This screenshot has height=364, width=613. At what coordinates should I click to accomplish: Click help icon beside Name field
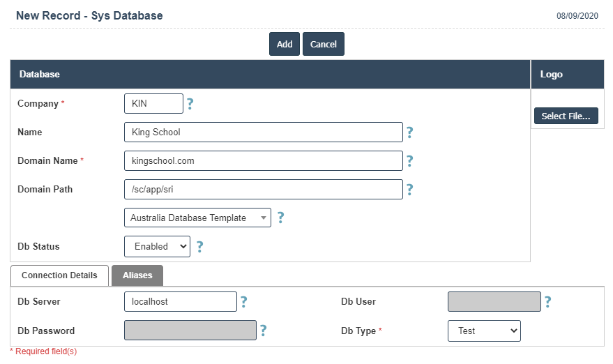[409, 132]
